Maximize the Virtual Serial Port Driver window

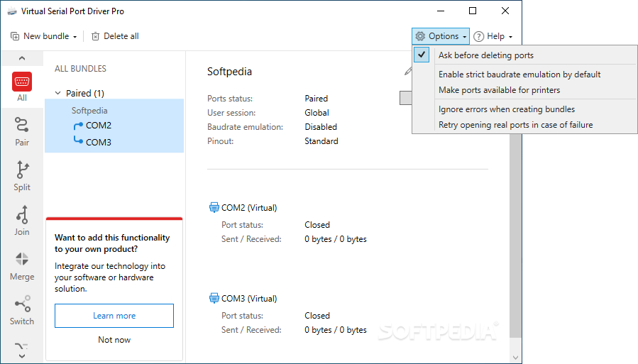tap(473, 11)
